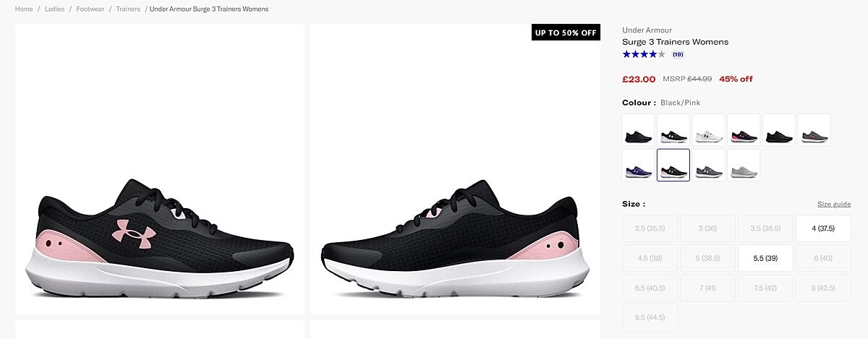Select the light grey trainer colour swatch
This screenshot has height=339, width=868.
(744, 165)
